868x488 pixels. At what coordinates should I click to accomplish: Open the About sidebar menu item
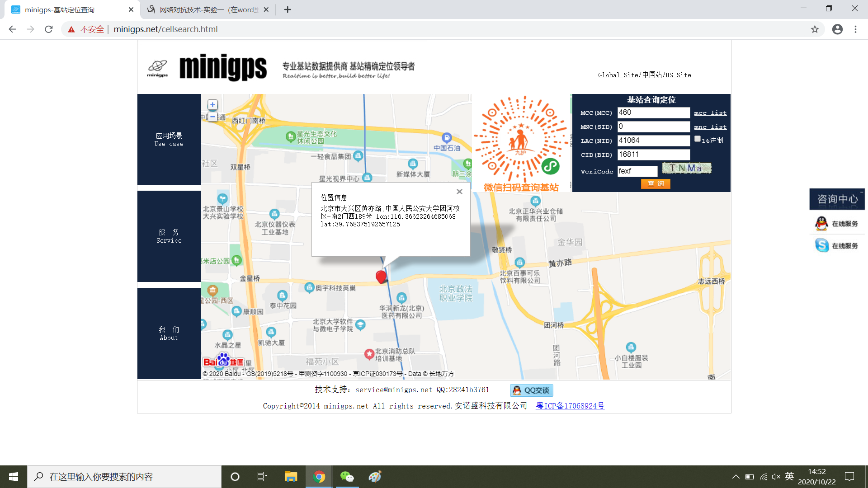click(169, 333)
